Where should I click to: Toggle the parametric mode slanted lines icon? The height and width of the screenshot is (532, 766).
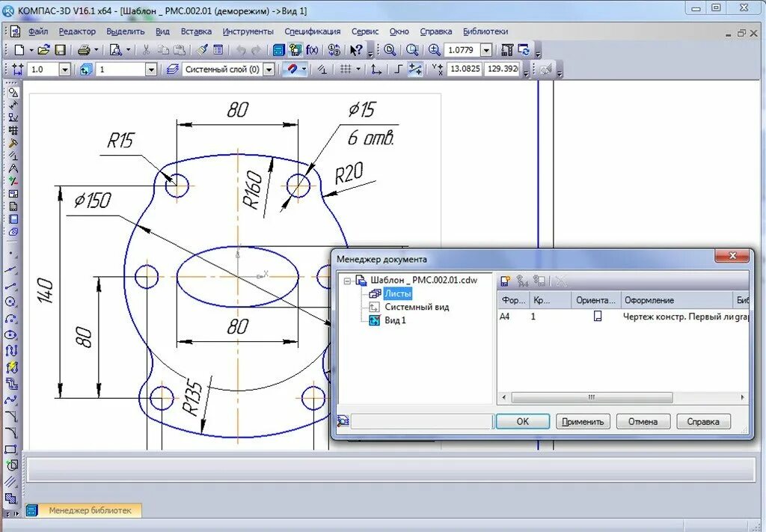point(322,70)
